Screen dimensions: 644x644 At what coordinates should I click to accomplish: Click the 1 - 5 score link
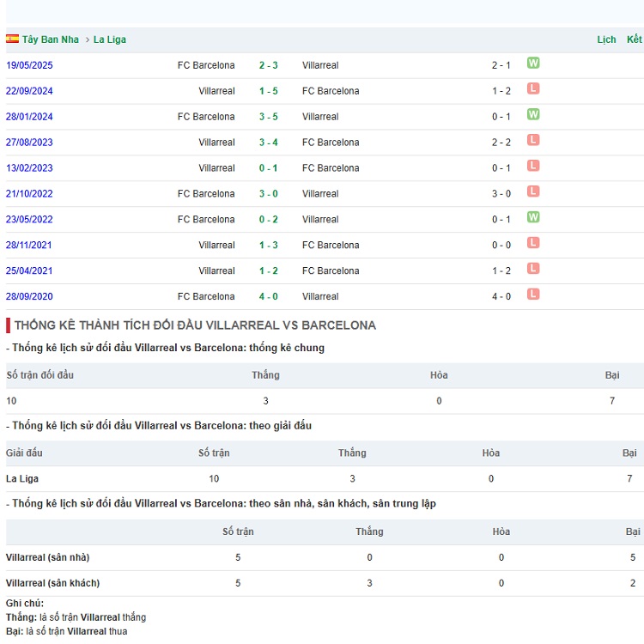[268, 91]
